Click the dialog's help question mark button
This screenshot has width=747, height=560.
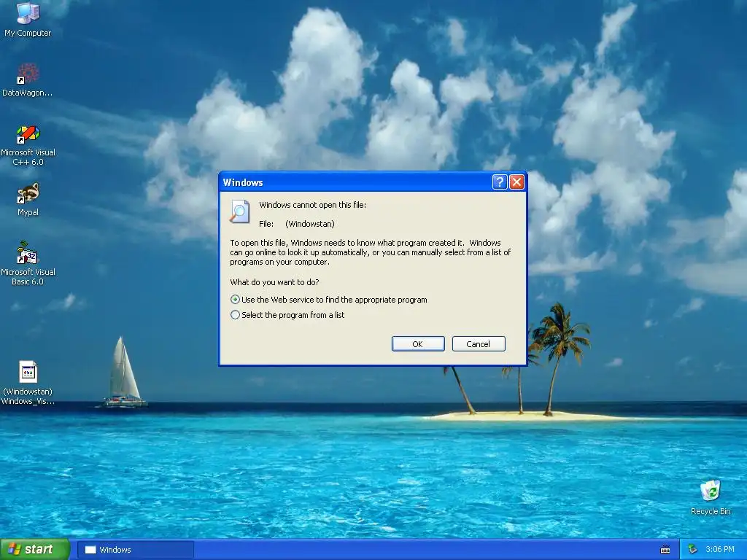pos(499,182)
